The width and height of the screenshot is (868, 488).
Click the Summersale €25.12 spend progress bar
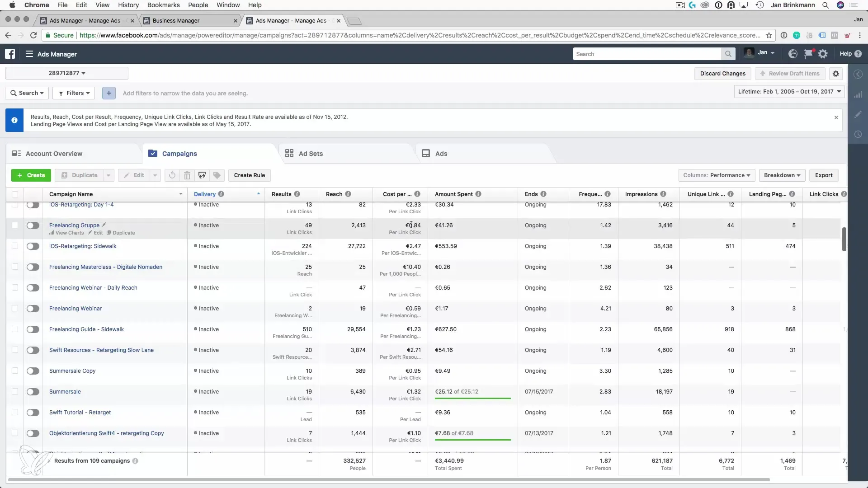[x=473, y=399]
